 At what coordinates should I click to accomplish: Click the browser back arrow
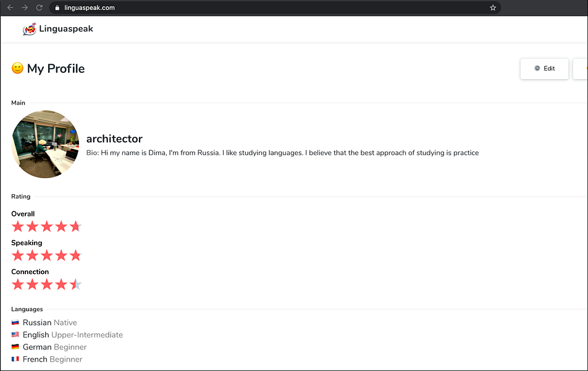(10, 7)
